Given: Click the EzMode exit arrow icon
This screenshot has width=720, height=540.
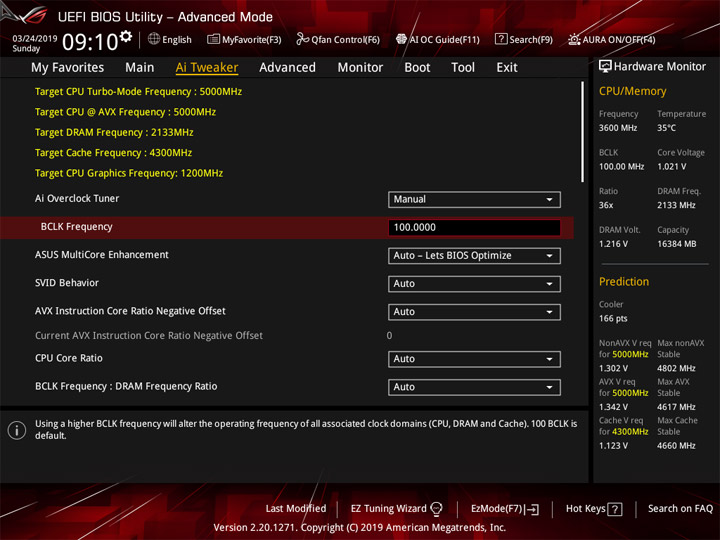Looking at the screenshot, I should click(532, 509).
